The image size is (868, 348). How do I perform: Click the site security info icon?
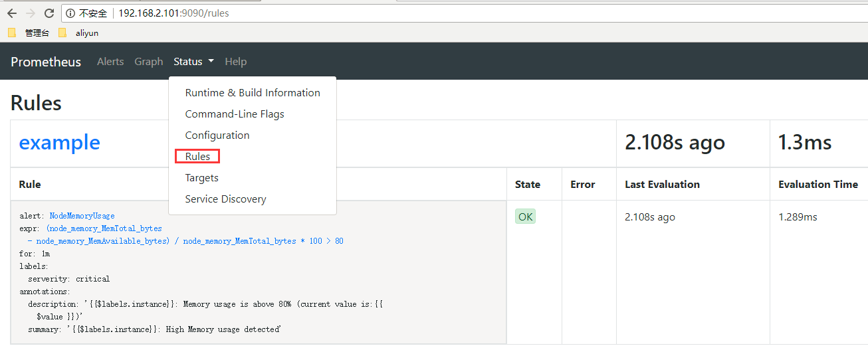point(71,13)
